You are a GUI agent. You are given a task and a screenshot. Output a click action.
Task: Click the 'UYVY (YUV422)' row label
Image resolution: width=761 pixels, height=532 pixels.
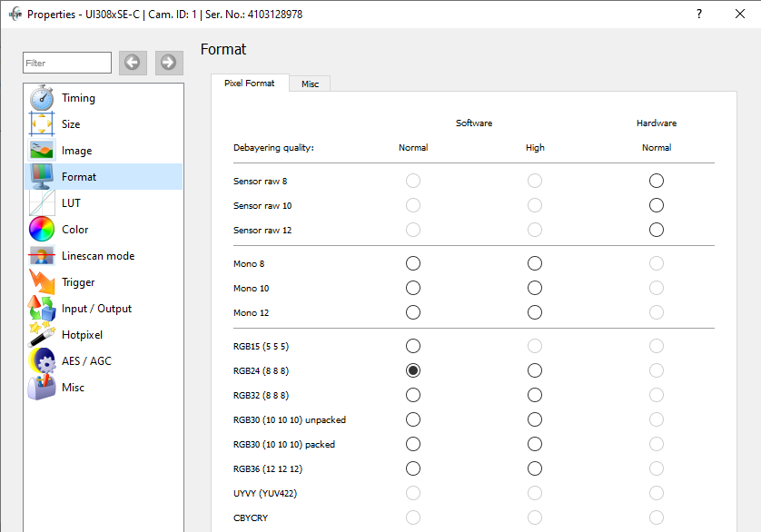[x=265, y=494]
